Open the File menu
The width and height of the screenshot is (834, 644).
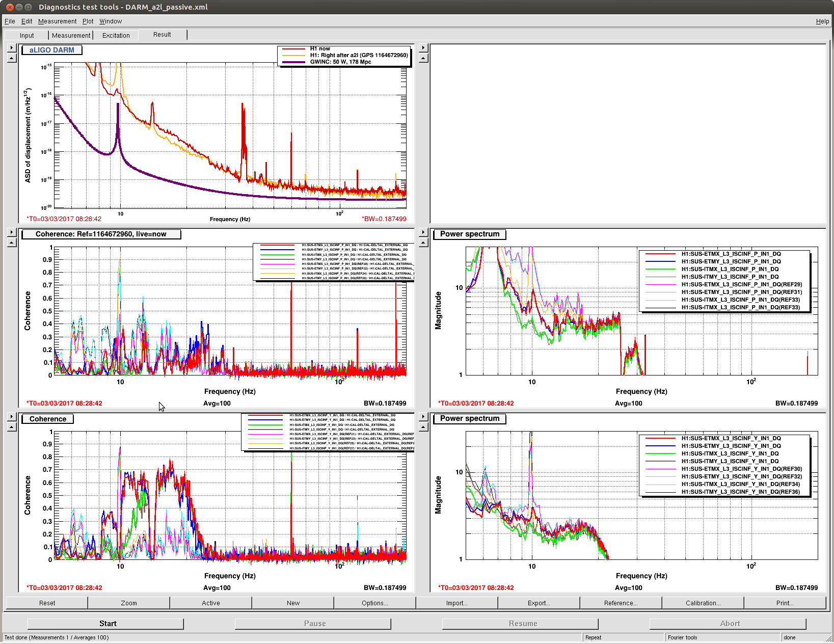pyautogui.click(x=10, y=21)
